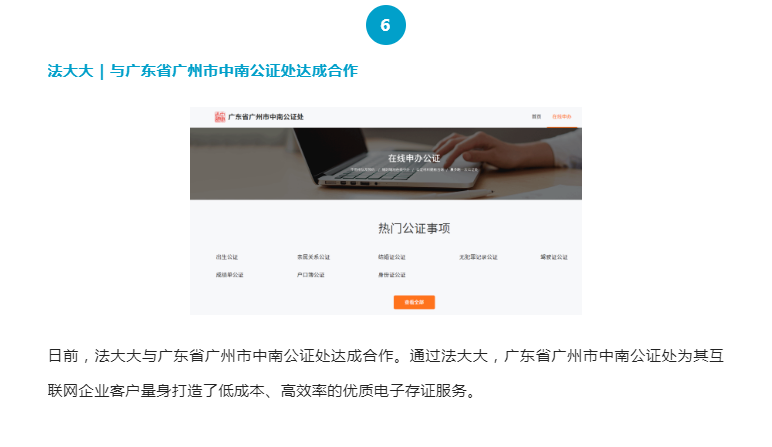This screenshot has width=772, height=447.
Task: Choose the 成绩单公证 item
Action: [229, 275]
